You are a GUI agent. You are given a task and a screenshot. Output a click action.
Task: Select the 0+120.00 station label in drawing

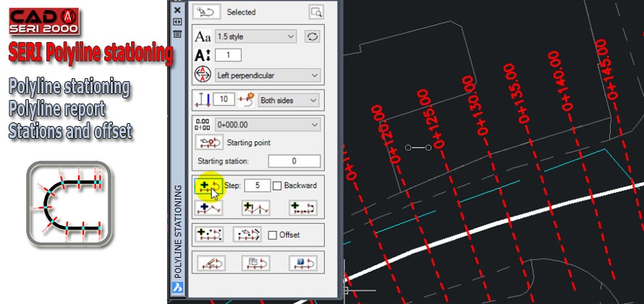tap(385, 134)
